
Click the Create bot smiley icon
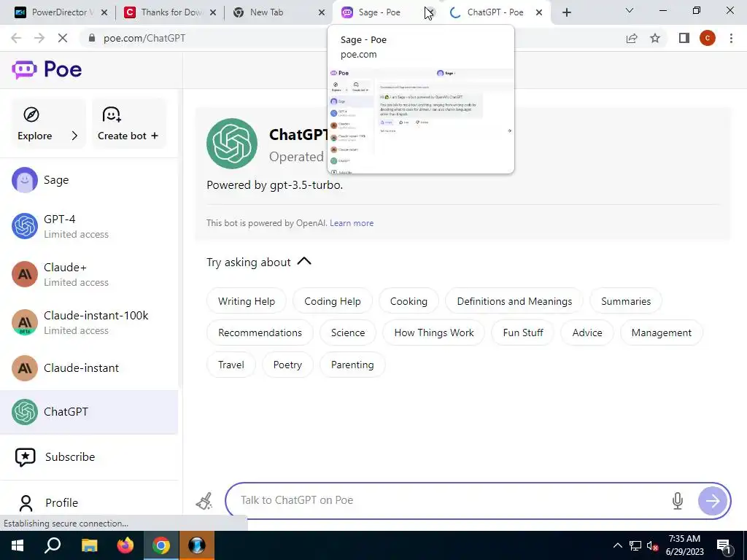[112, 114]
